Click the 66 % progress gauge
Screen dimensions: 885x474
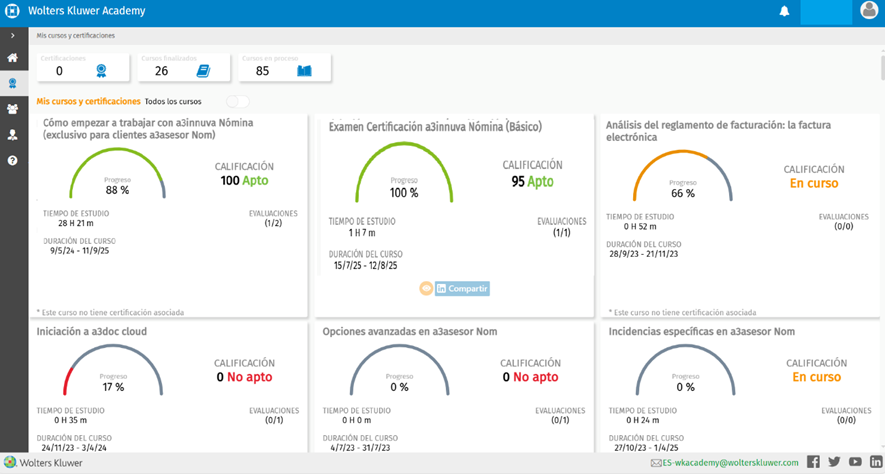pos(682,175)
